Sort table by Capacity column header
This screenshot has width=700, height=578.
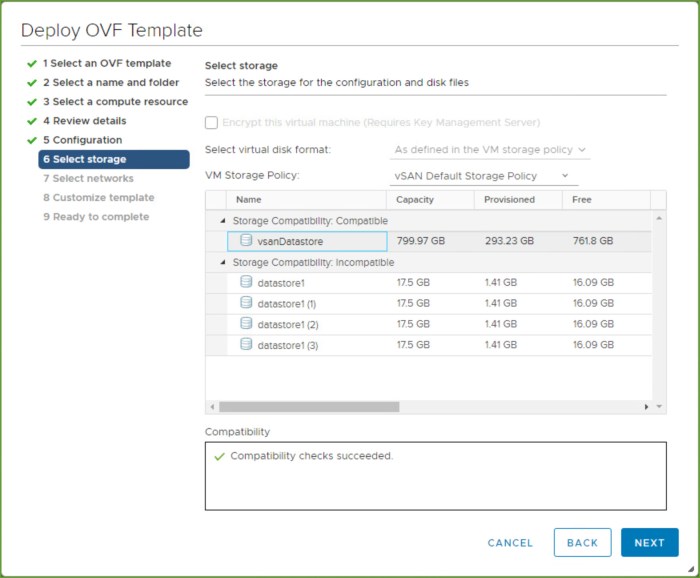point(414,200)
